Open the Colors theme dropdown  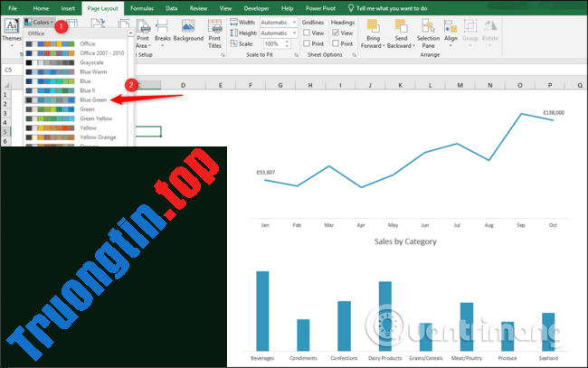(x=40, y=23)
